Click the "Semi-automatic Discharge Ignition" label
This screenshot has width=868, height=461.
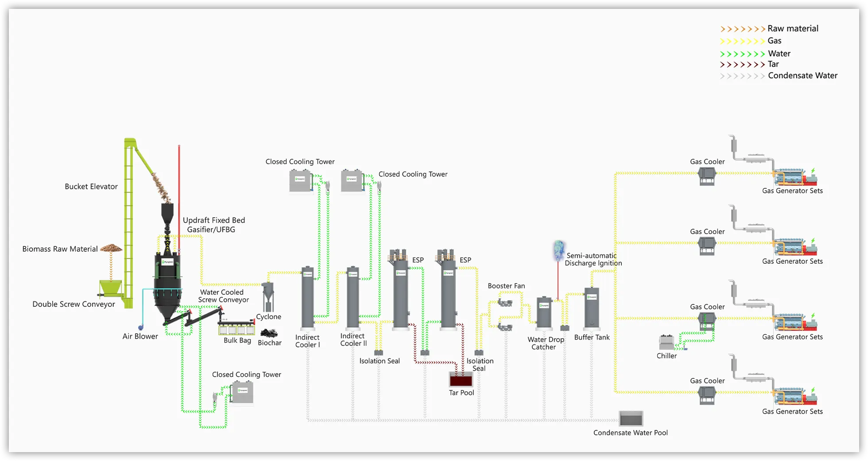tap(593, 259)
